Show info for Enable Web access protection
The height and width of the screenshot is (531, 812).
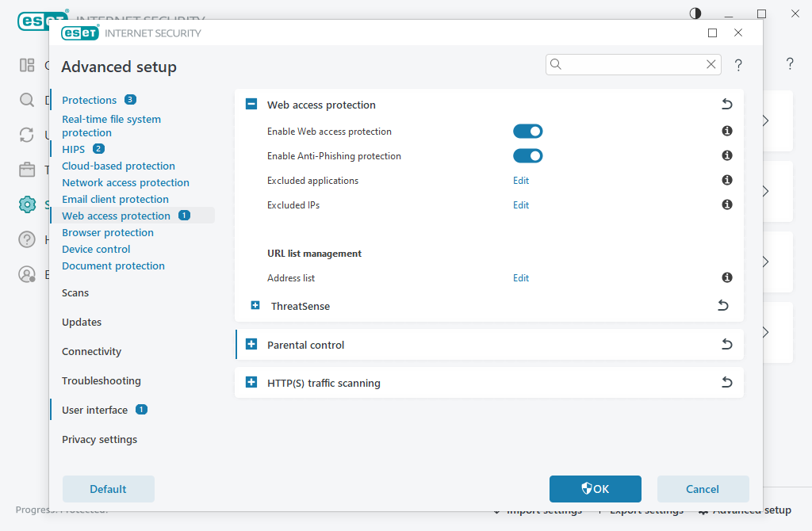coord(727,131)
